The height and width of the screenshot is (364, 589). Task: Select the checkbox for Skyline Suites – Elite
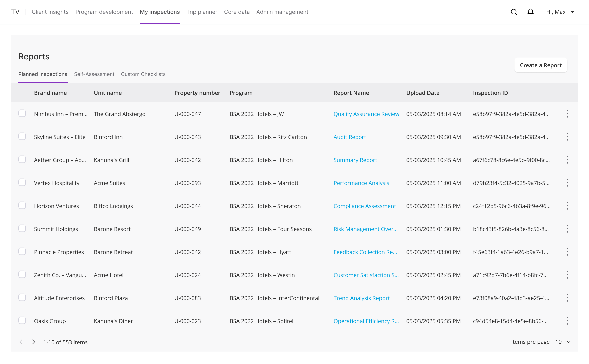pyautogui.click(x=22, y=136)
